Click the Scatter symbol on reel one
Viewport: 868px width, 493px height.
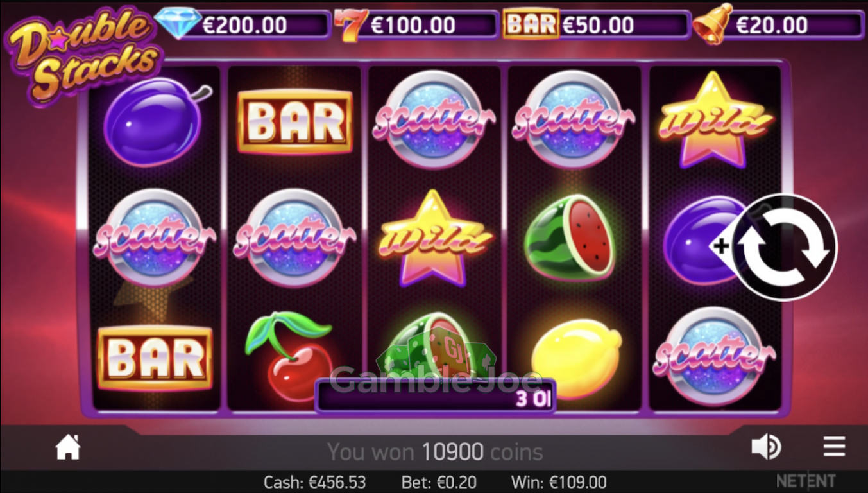(x=154, y=238)
